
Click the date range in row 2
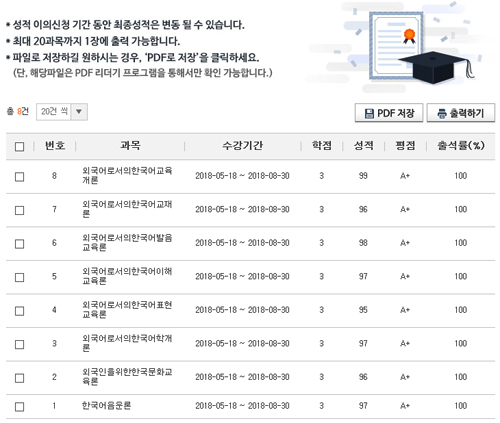click(242, 377)
